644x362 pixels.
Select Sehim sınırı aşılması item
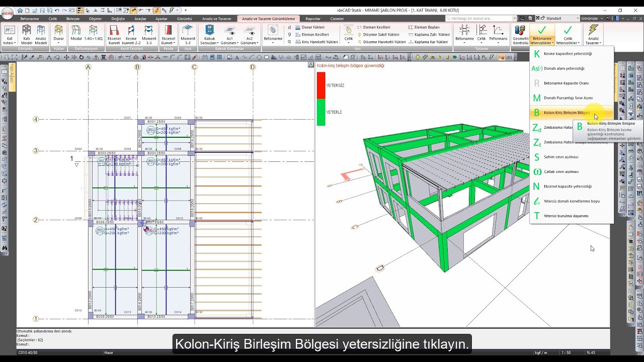tap(572, 157)
